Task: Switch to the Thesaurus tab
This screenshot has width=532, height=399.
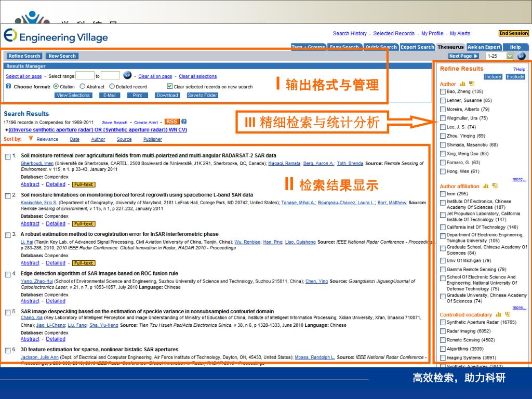Action: tap(450, 47)
